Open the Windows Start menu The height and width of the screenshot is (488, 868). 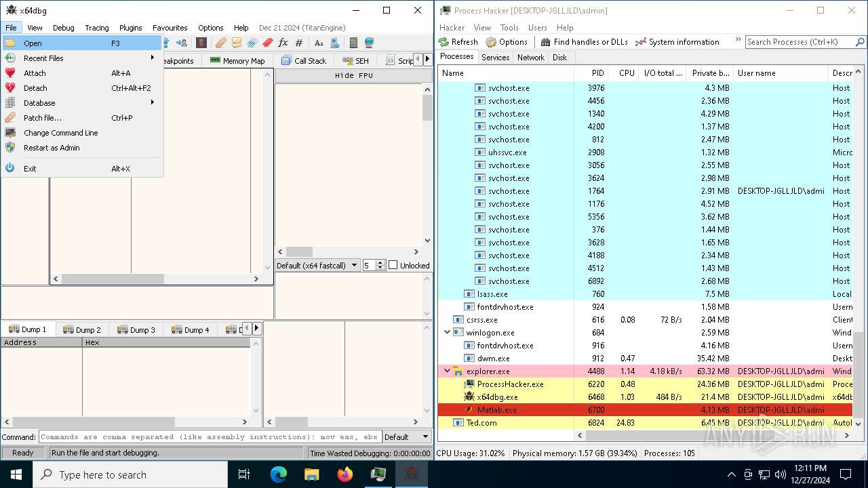coord(16,474)
